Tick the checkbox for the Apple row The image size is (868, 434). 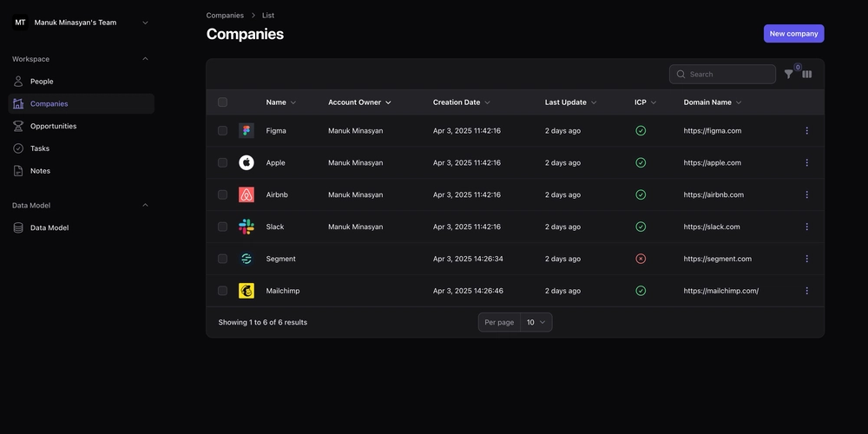point(222,163)
